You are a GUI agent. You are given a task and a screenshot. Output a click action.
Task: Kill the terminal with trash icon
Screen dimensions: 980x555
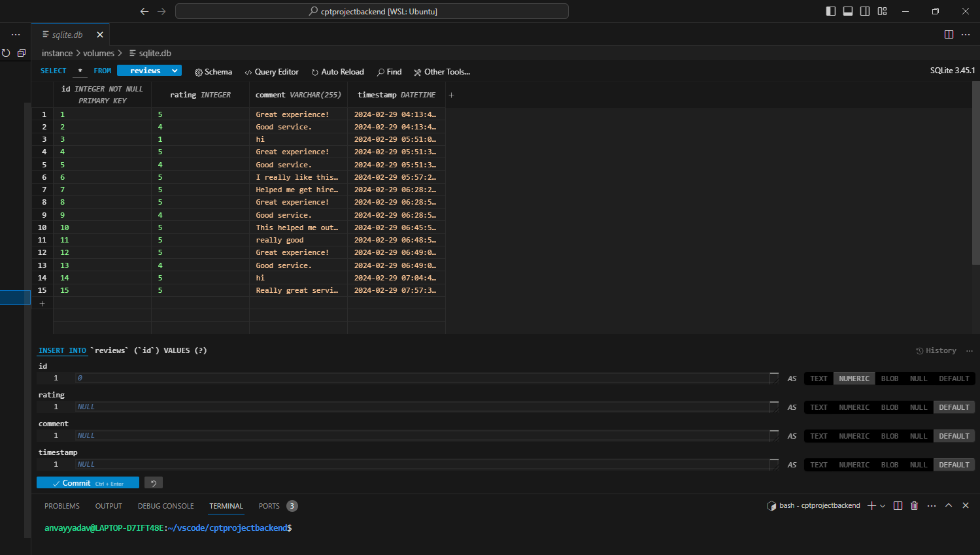pos(915,505)
